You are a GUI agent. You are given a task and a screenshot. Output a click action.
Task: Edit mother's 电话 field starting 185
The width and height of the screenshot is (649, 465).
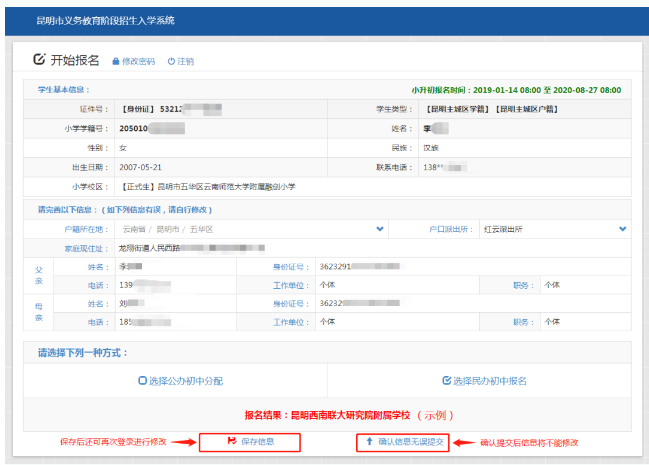point(175,322)
